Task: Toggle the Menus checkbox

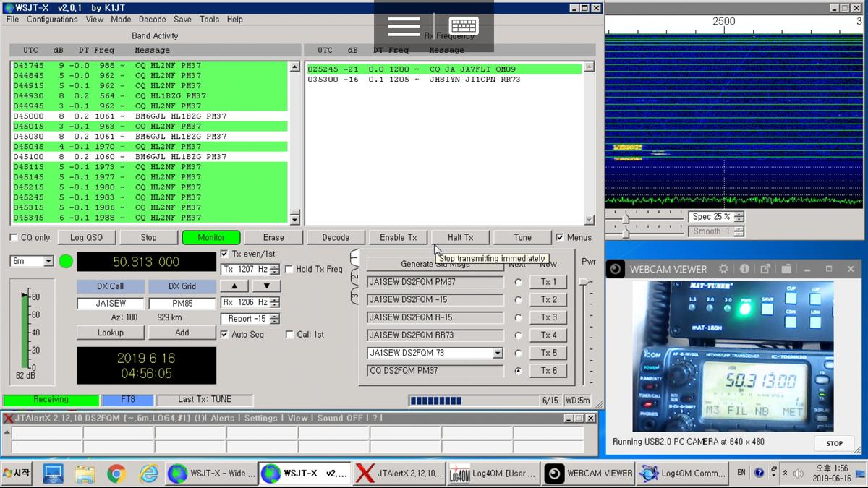Action: click(559, 237)
